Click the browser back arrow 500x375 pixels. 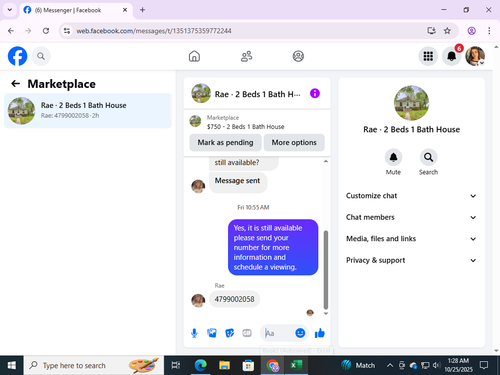11,31
